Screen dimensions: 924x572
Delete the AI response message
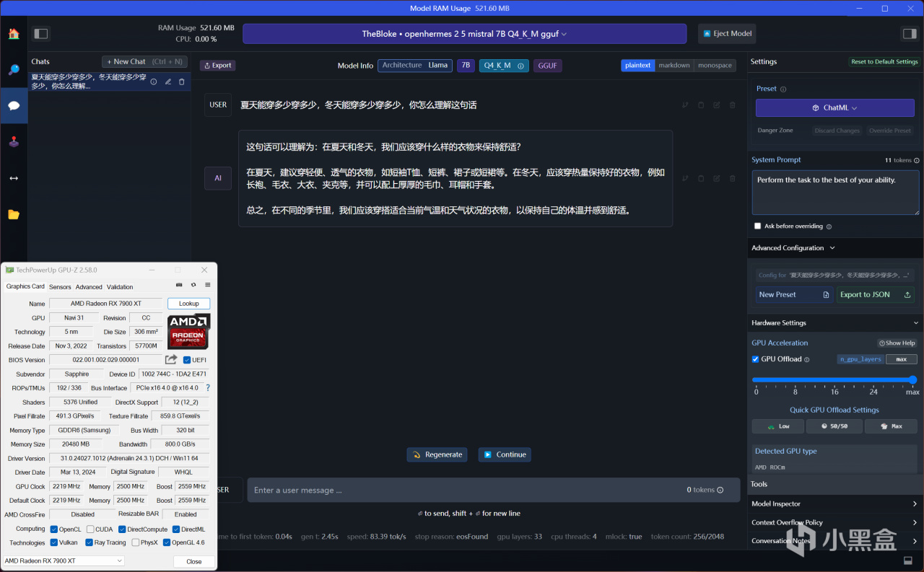[x=733, y=178]
